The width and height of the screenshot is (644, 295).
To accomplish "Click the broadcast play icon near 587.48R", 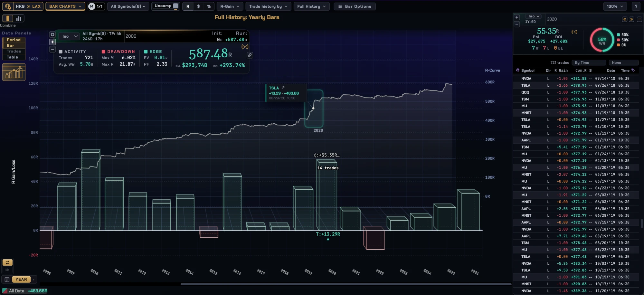I will (x=245, y=47).
